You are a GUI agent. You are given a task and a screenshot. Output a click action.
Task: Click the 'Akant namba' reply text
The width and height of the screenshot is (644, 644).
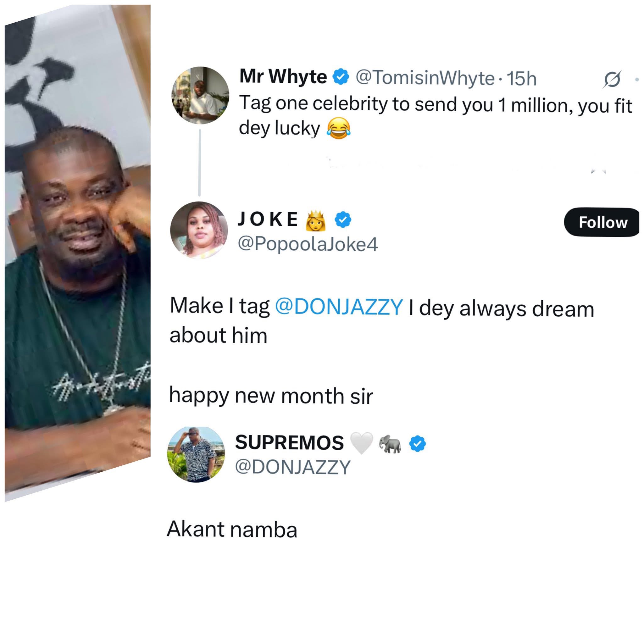point(232,529)
